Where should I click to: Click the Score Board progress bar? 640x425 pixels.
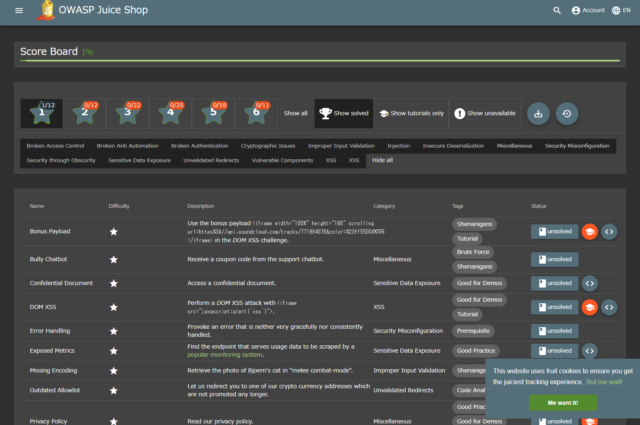pos(320,61)
